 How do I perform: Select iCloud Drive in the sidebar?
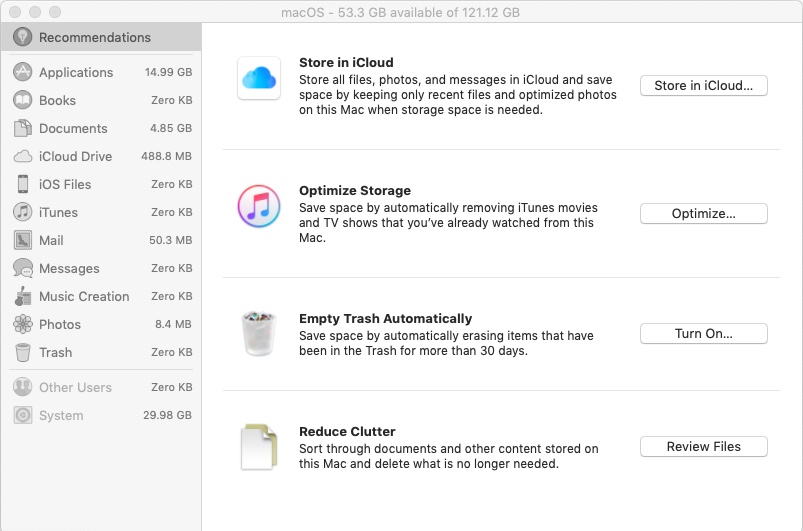click(x=75, y=156)
